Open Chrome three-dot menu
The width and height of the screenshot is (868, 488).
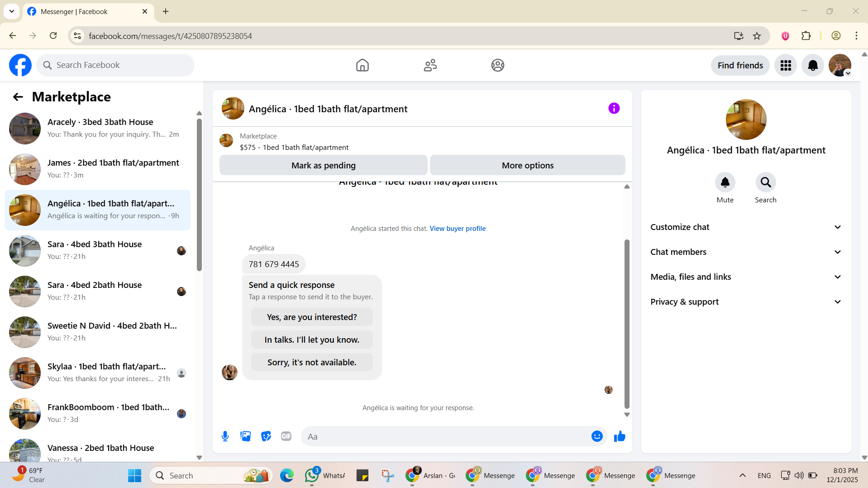point(856,36)
